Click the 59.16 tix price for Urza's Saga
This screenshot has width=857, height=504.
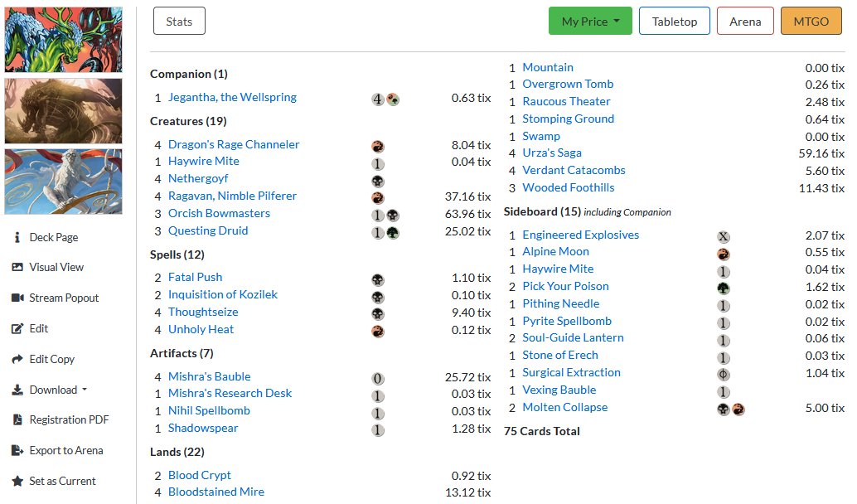(821, 153)
